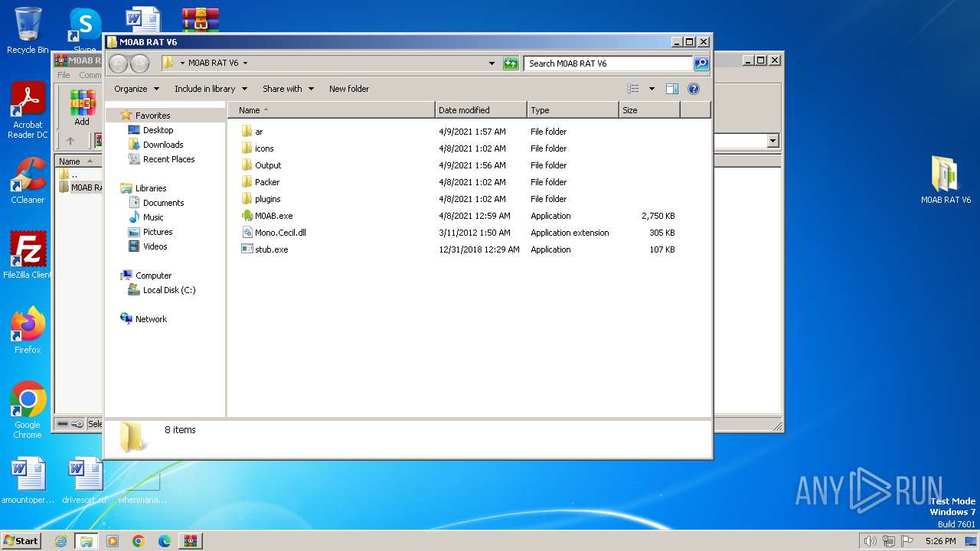Open Include in library dropdown
980x551 pixels.
[x=211, y=89]
